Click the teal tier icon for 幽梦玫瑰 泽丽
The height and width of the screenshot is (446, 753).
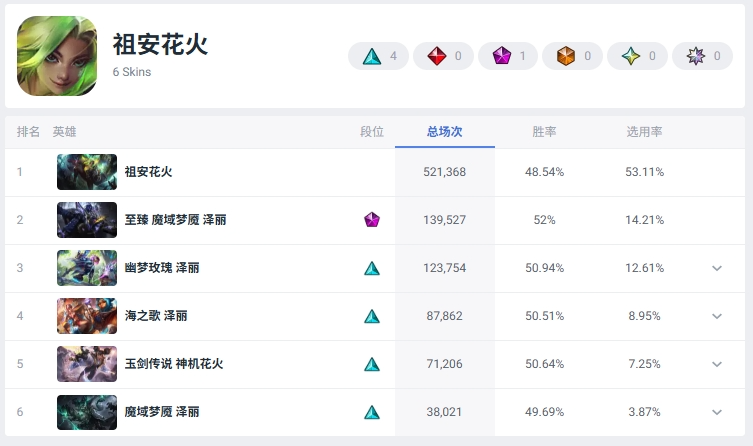[x=372, y=268]
